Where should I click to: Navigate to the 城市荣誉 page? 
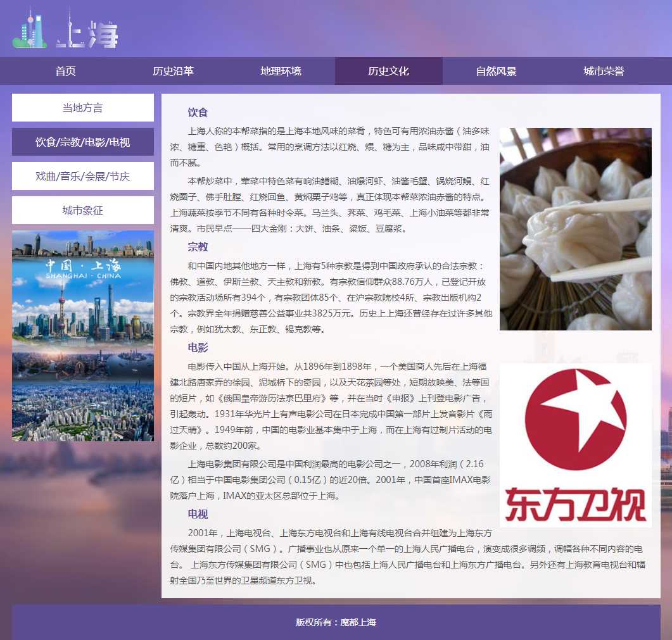[x=604, y=71]
